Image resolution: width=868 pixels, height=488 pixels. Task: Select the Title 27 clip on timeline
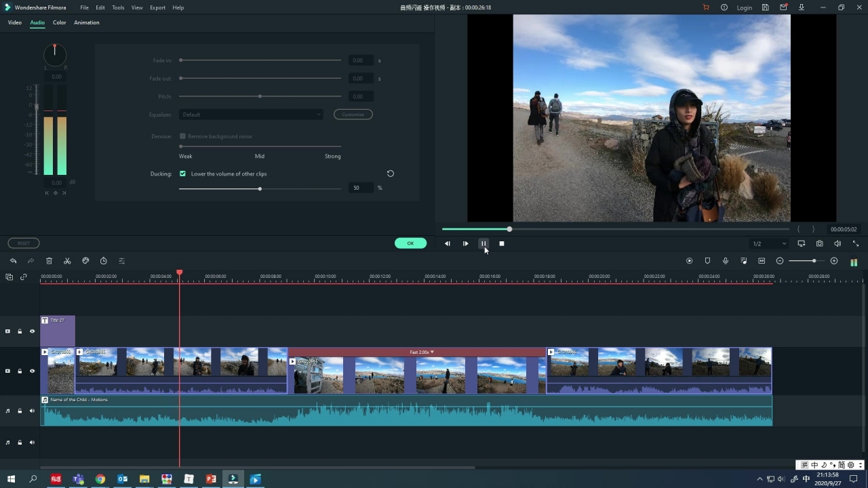click(58, 331)
